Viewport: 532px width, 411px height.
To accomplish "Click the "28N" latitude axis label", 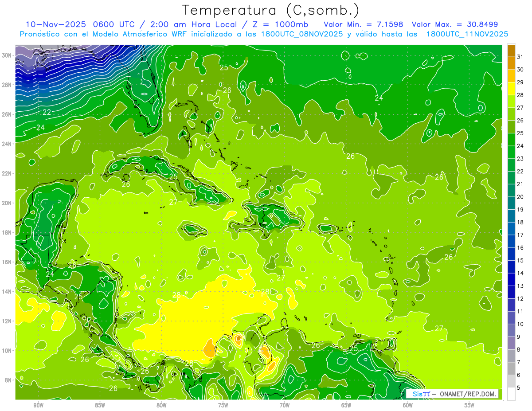I will tap(8, 85).
